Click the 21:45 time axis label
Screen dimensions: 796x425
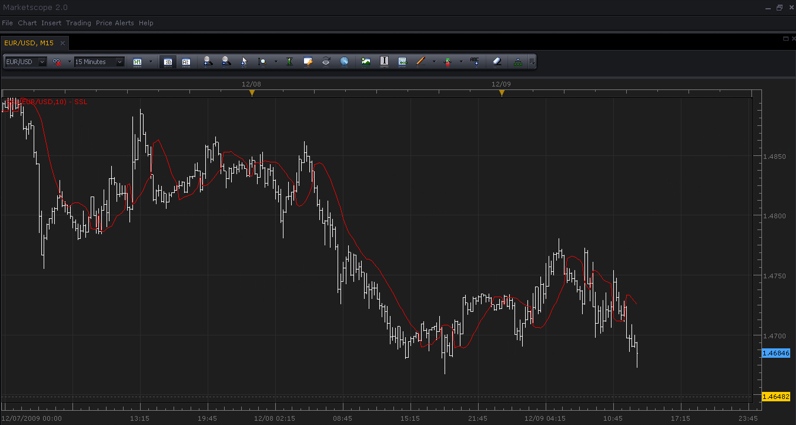click(x=478, y=419)
